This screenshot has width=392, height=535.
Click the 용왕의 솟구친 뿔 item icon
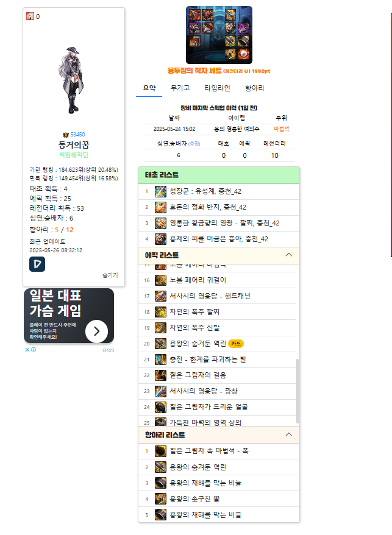[x=160, y=498]
